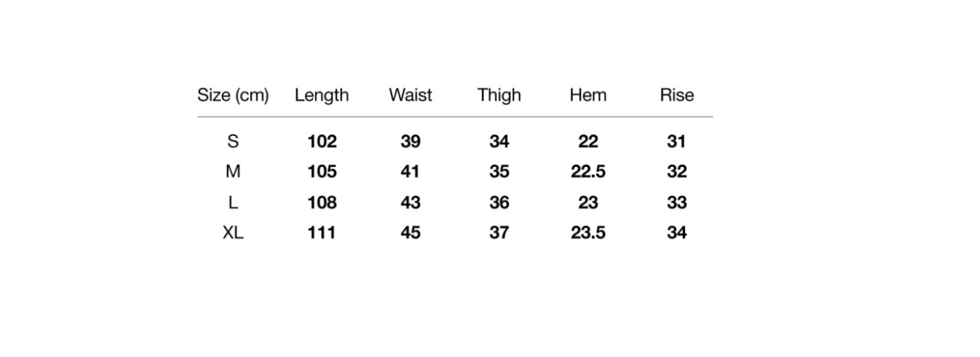Click the waist value 41

coord(410,171)
